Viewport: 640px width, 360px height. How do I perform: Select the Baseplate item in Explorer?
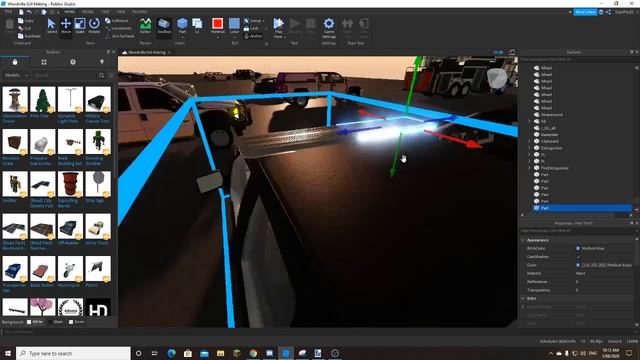coord(549,135)
